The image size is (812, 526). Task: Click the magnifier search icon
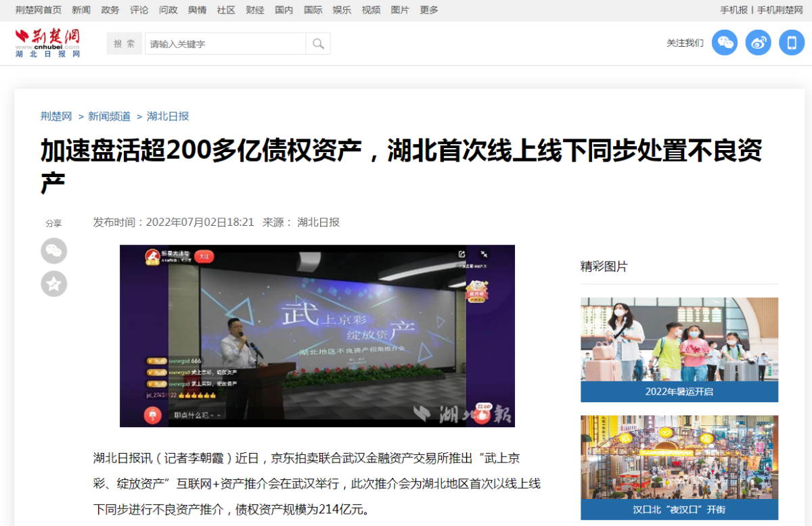318,43
